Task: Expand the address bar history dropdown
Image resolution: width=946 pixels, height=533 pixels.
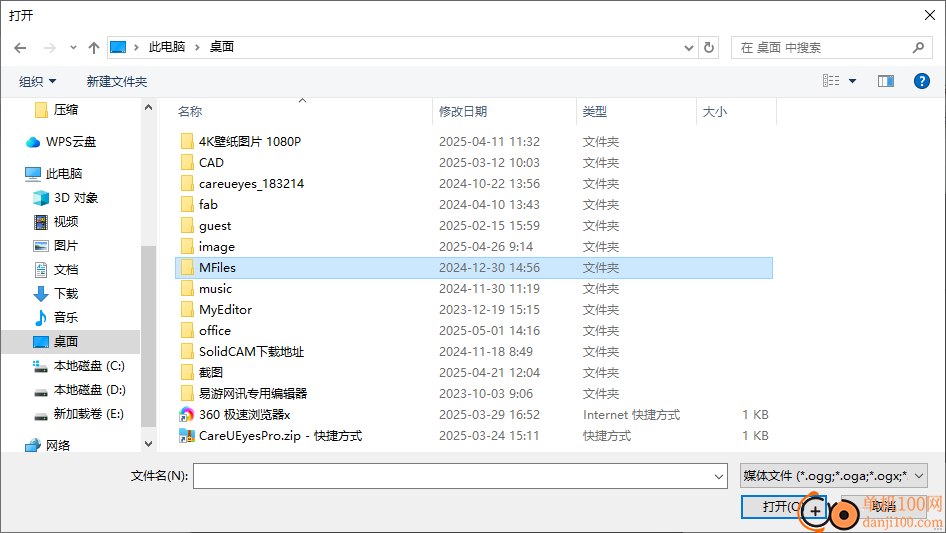Action: pos(688,48)
